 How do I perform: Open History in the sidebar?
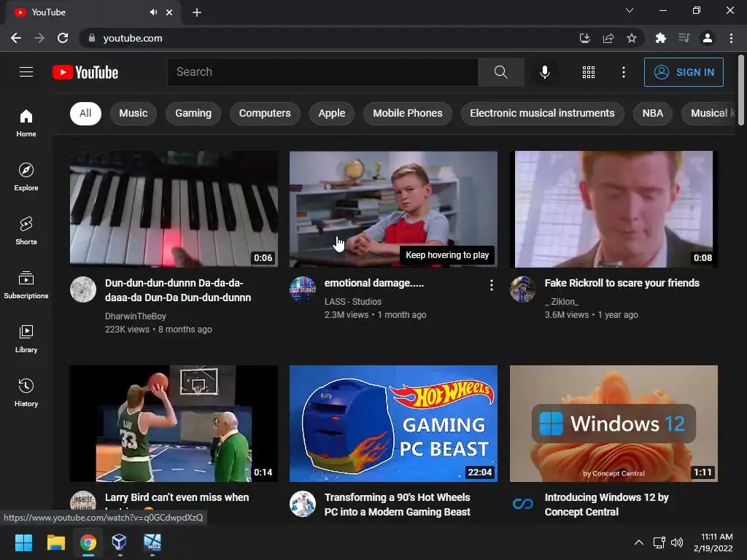pyautogui.click(x=26, y=393)
